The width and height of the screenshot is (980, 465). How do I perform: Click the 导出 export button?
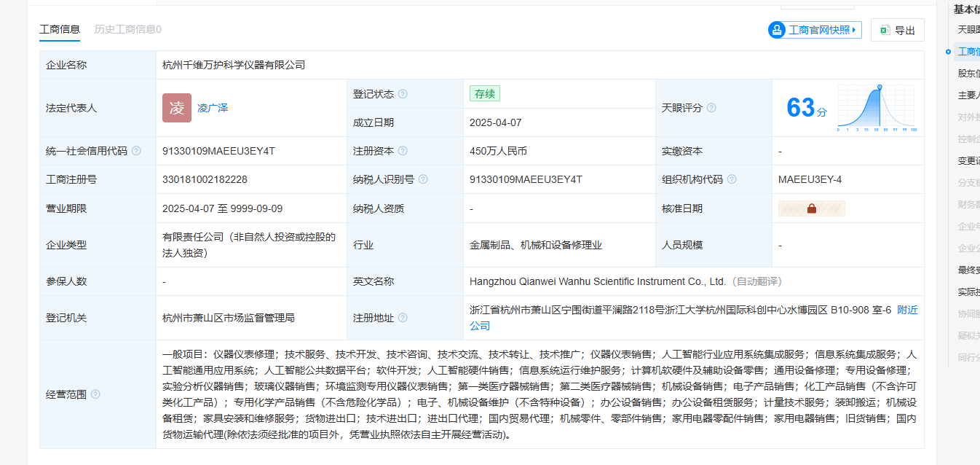[x=897, y=30]
